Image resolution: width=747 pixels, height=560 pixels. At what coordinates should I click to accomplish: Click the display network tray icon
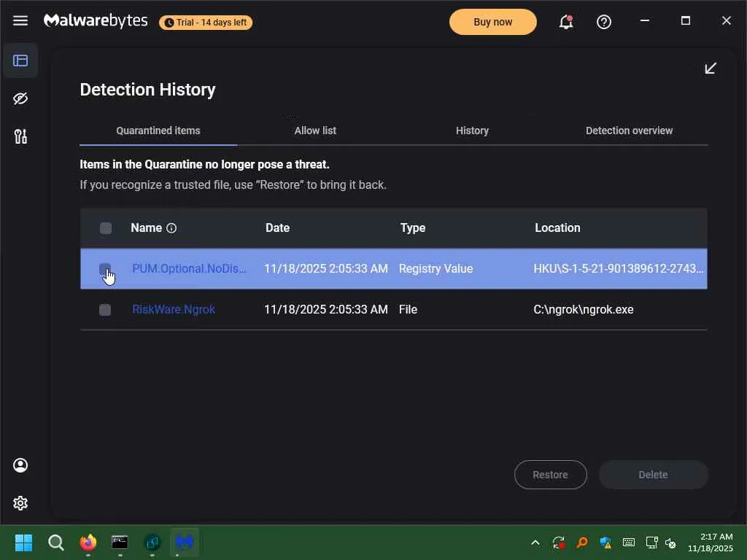[651, 542]
